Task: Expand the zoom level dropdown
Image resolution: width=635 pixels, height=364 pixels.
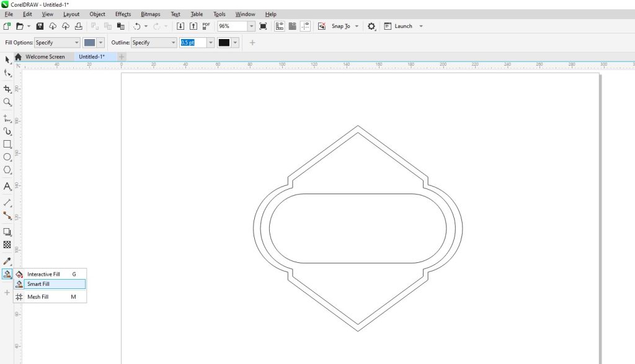Action: pyautogui.click(x=251, y=26)
